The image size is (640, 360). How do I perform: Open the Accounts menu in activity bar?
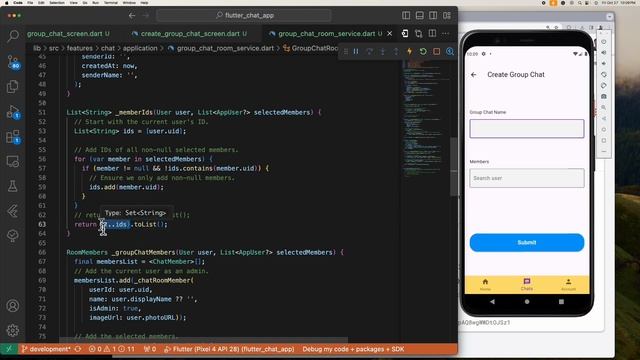pyautogui.click(x=13, y=306)
